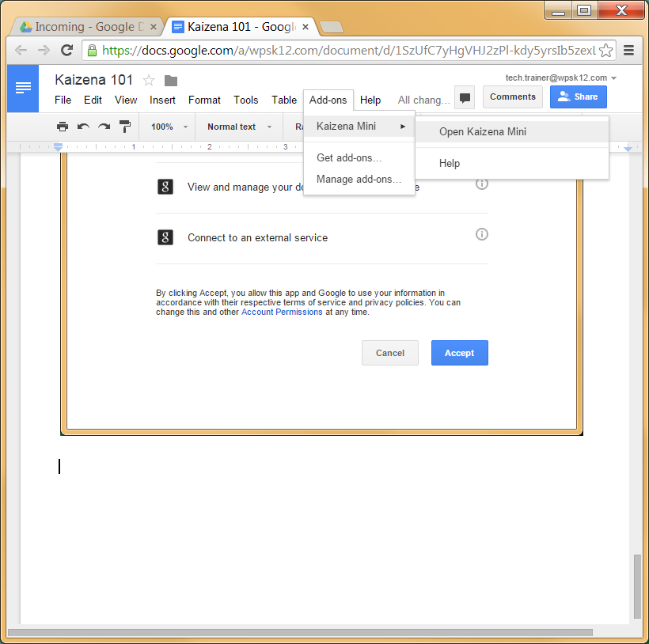
Task: Click the undo arrow
Action: pyautogui.click(x=83, y=127)
